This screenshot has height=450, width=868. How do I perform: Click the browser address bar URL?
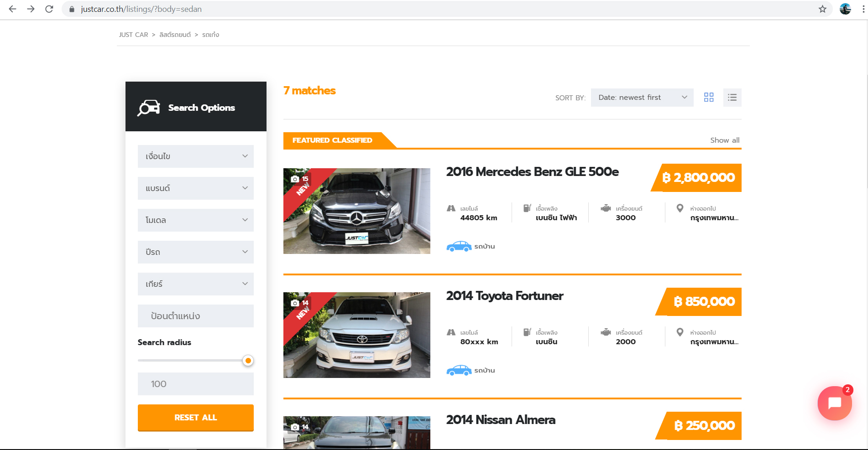click(141, 9)
